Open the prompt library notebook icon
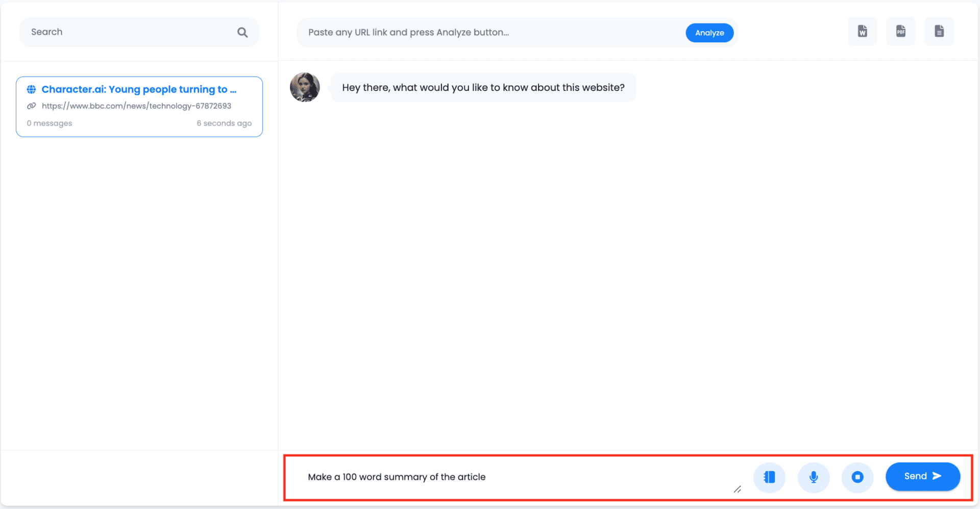980x509 pixels. pyautogui.click(x=769, y=477)
